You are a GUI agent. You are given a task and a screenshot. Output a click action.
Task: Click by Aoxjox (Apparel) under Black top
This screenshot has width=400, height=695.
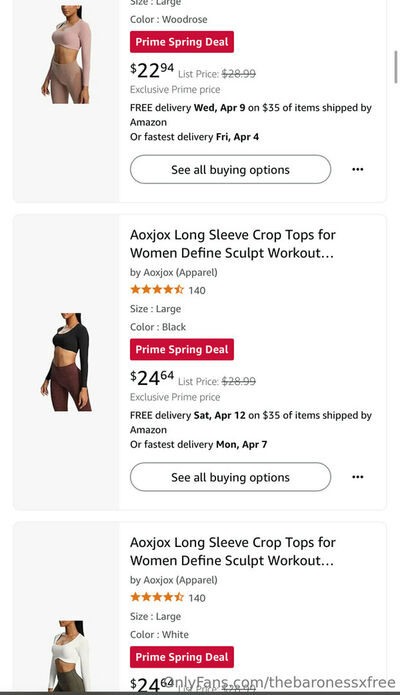click(174, 272)
